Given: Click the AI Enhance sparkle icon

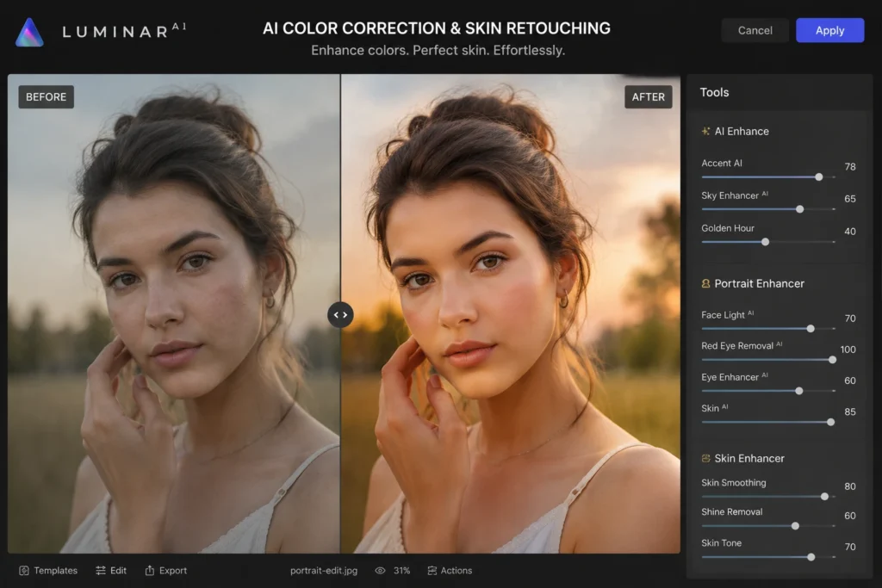Looking at the screenshot, I should (705, 131).
